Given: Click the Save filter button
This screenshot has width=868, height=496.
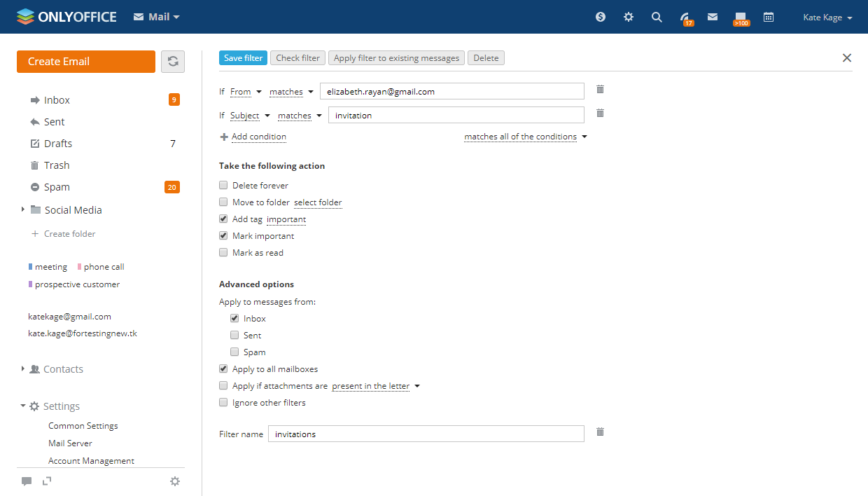Looking at the screenshot, I should pos(244,58).
